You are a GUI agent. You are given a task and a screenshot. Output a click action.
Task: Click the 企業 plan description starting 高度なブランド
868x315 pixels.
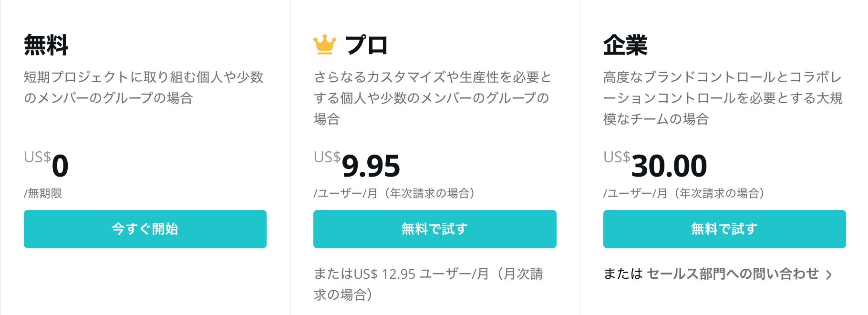pyautogui.click(x=723, y=98)
